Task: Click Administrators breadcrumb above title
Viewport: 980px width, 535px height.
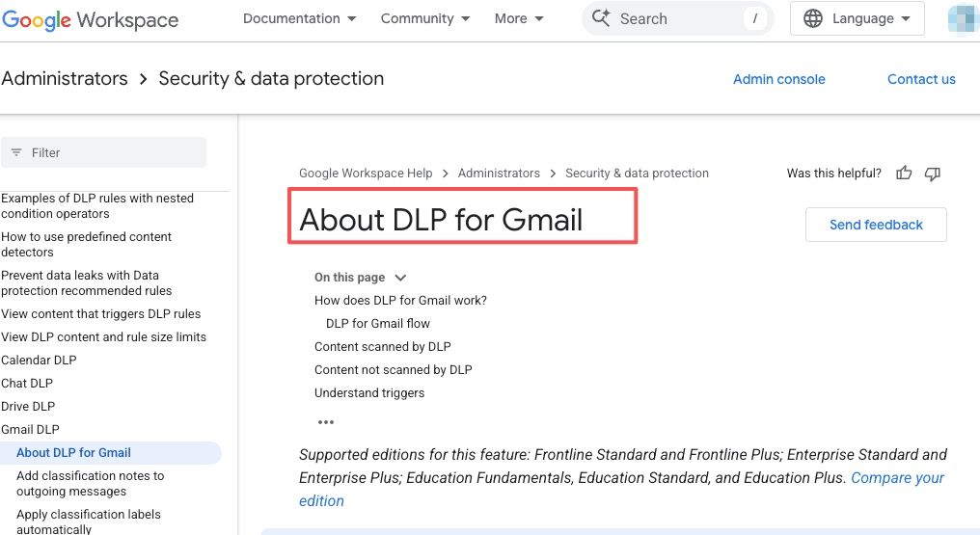Action: [x=499, y=173]
